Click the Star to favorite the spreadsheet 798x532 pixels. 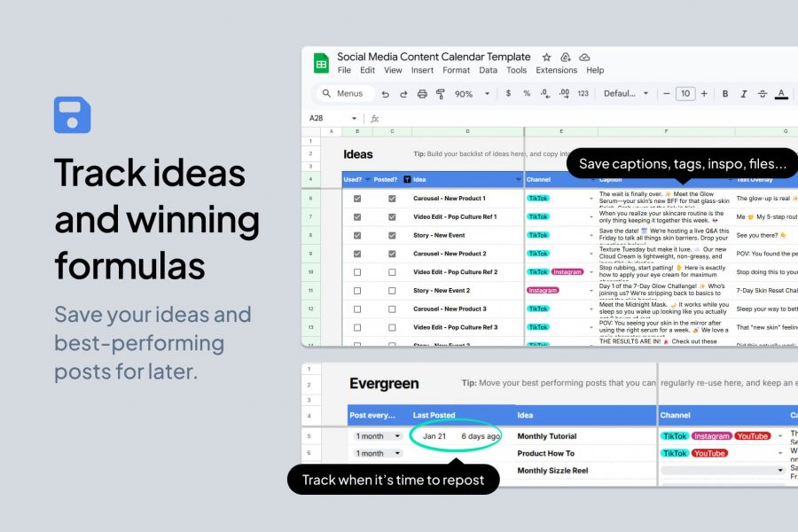pos(547,57)
